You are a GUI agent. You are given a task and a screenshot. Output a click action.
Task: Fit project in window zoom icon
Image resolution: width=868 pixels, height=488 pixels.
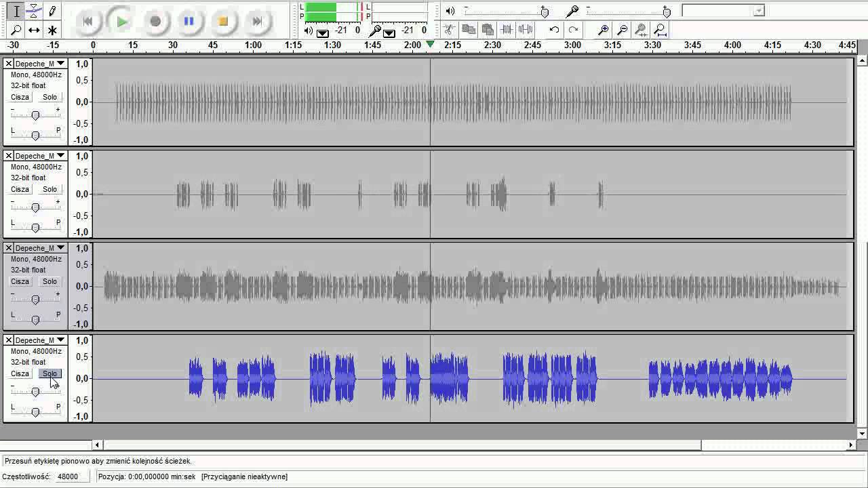click(660, 30)
